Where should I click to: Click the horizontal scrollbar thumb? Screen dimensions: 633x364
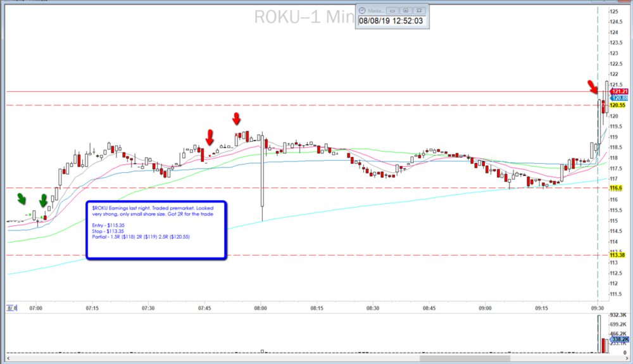click(465, 358)
